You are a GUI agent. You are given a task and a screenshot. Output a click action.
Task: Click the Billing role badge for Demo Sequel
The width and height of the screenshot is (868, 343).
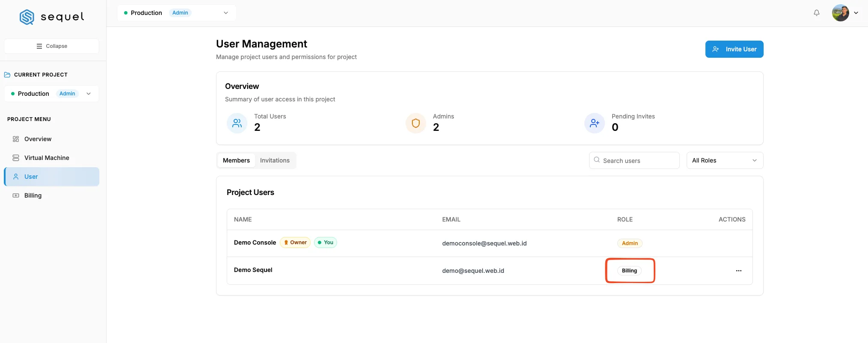pos(629,271)
